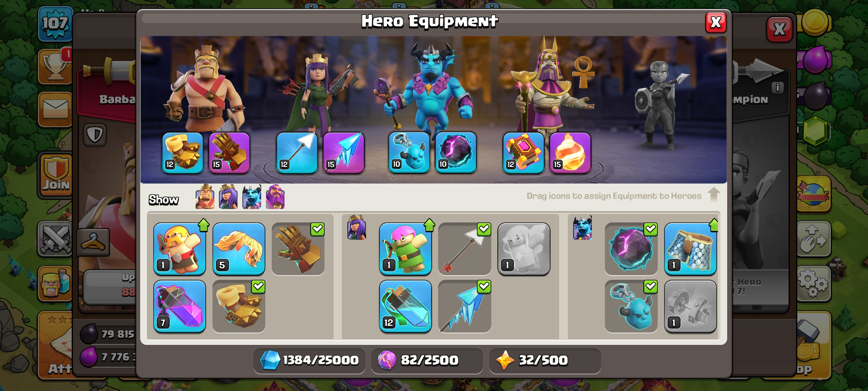Viewport: 868px width, 391px height.
Task: Tap the equipped Eternal Tome slot
Action: [523, 153]
